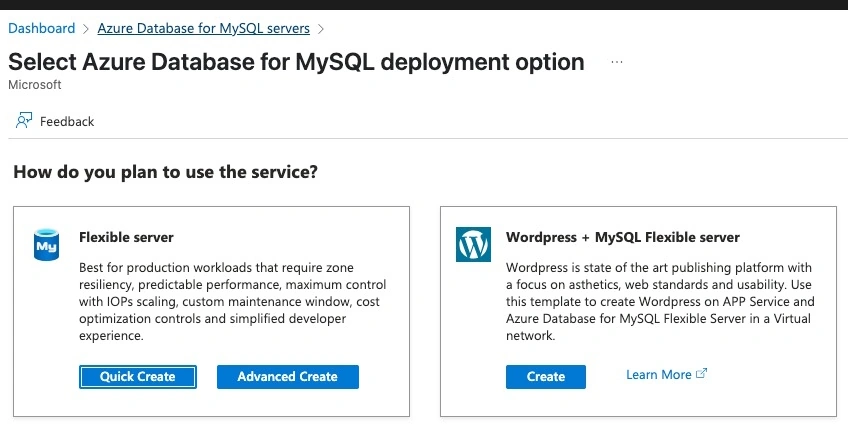Click the external link icon beside Learn More
848x428 pixels.
(701, 373)
